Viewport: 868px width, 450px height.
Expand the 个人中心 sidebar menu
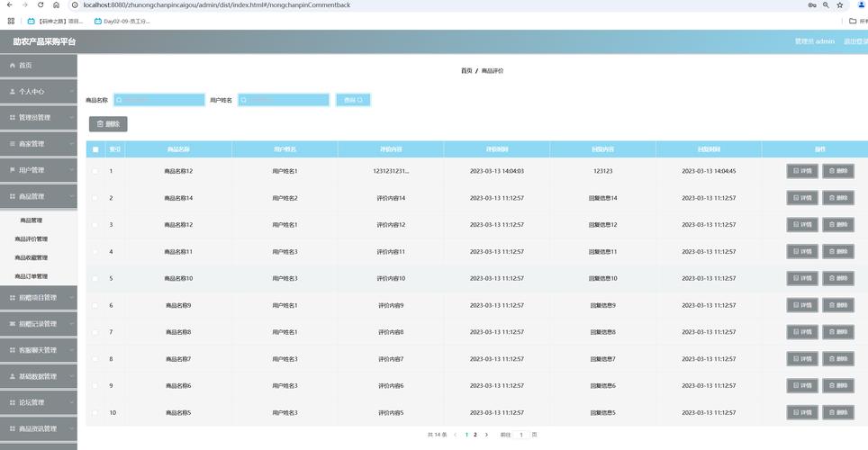point(39,92)
